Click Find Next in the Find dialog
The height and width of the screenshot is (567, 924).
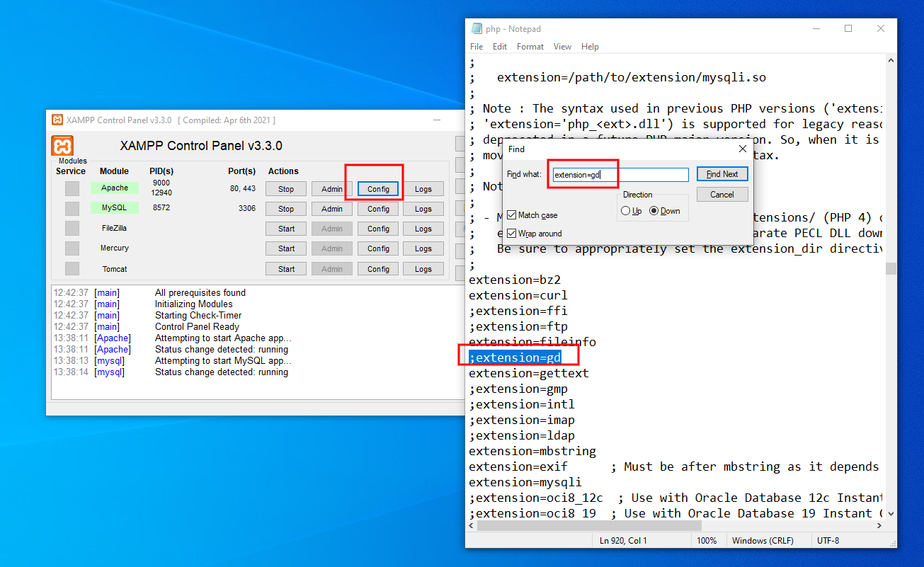[x=722, y=173]
